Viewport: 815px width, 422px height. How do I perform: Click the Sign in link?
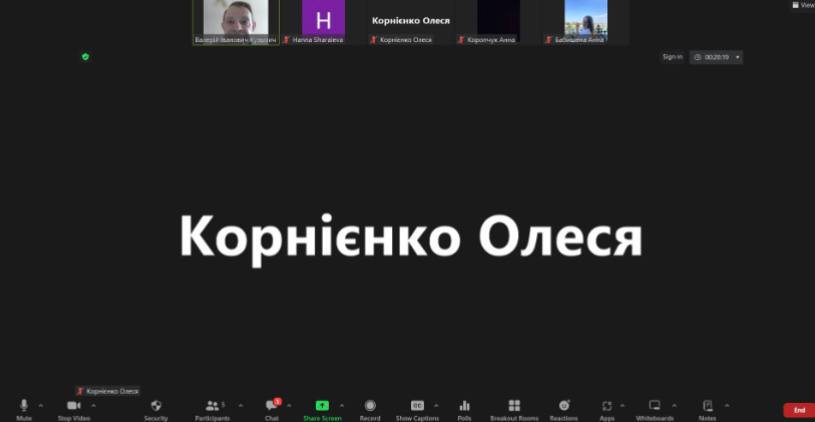tap(673, 57)
